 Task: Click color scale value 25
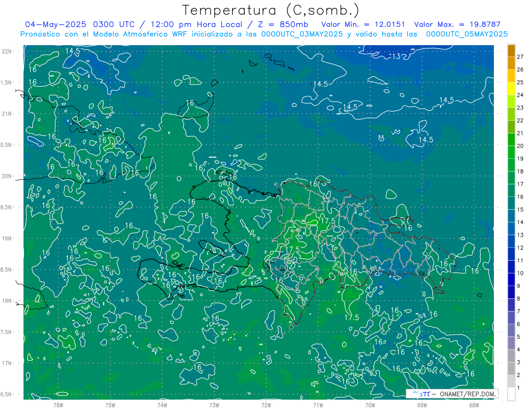click(x=520, y=82)
